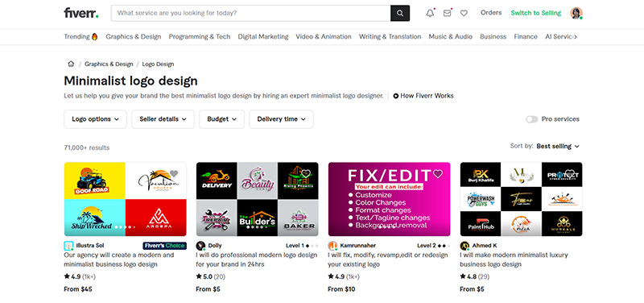Open FIX/EDIT gig thumbnail
The height and width of the screenshot is (303, 644).
click(x=390, y=199)
